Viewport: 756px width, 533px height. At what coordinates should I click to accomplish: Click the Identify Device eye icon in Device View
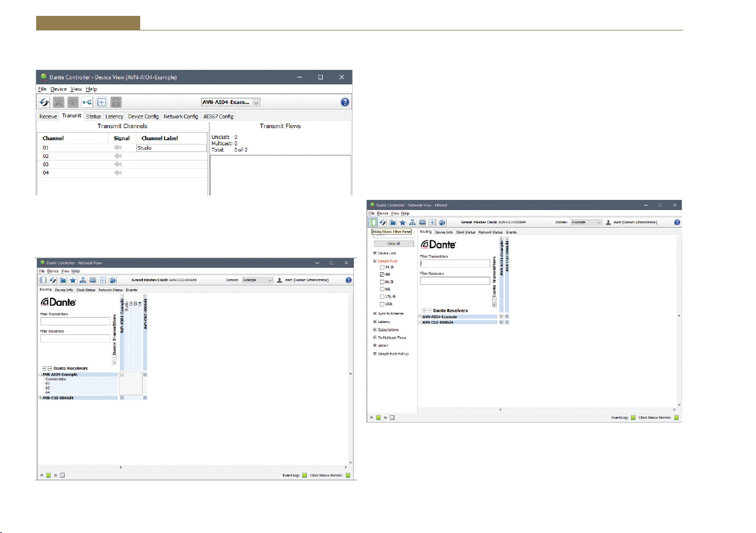(x=73, y=102)
